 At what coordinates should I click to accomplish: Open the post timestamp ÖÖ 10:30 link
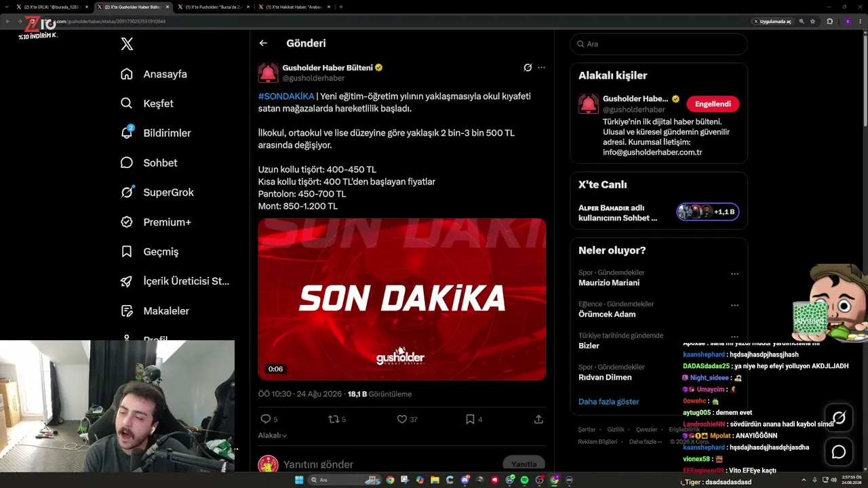point(300,394)
